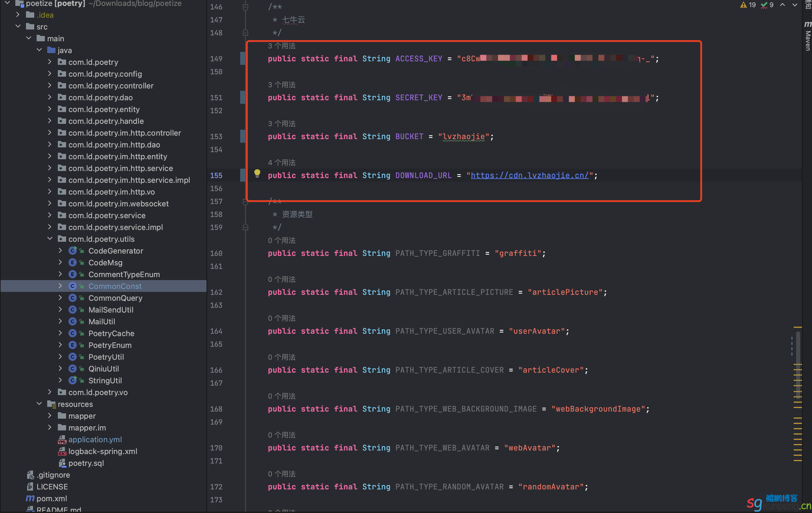Select com.ld.poetry.service.impl package
The height and width of the screenshot is (513, 812).
pos(116,227)
